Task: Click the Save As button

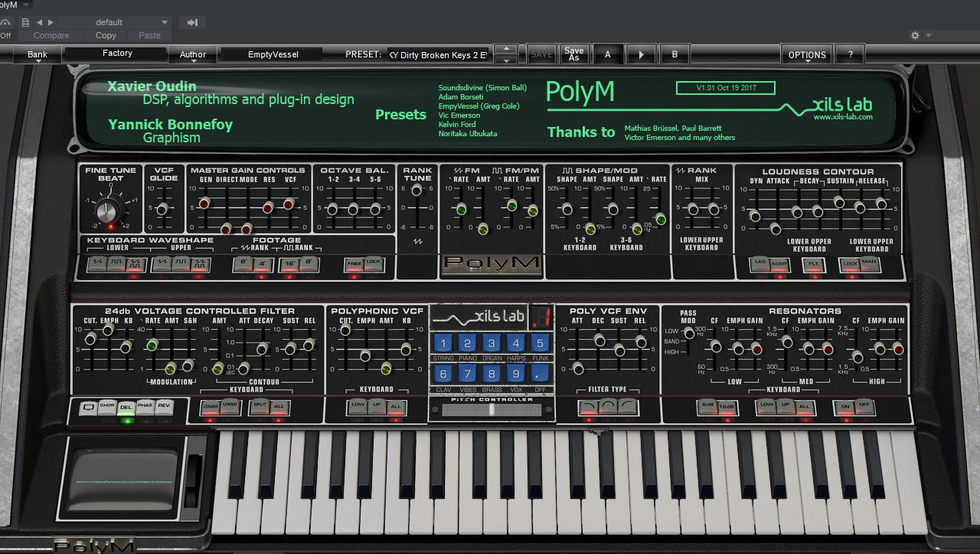Action: pyautogui.click(x=574, y=54)
